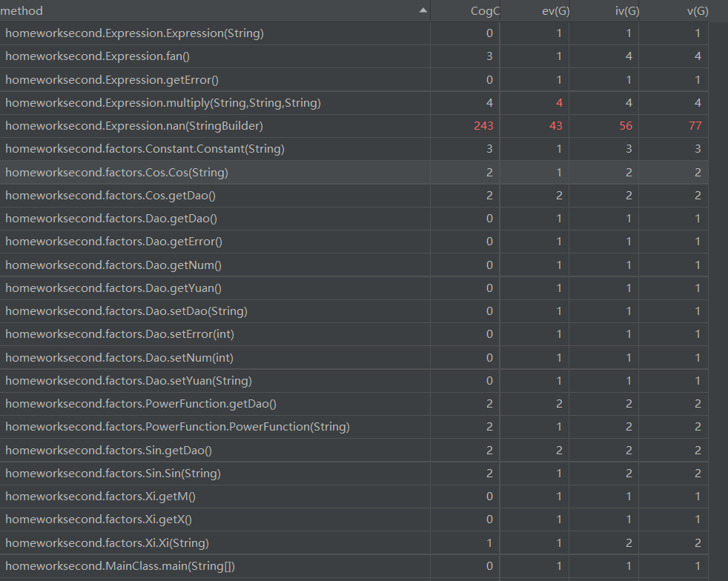Click the sort arrow in method header
This screenshot has width=728, height=581.
pos(423,10)
